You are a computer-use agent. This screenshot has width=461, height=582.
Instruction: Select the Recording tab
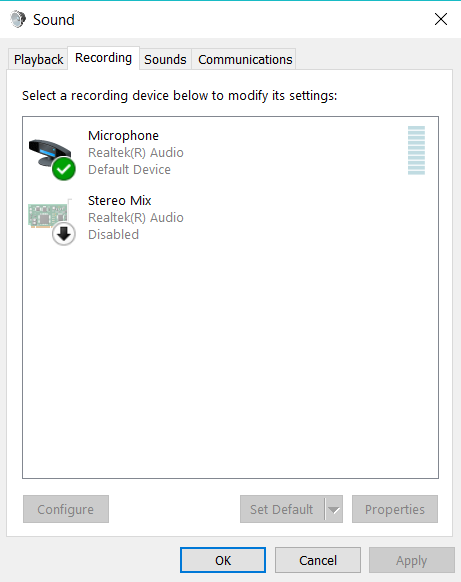point(103,58)
